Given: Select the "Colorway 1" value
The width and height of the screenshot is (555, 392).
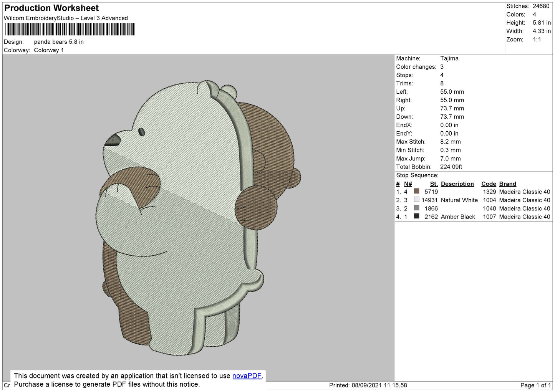Looking at the screenshot, I should tap(49, 50).
